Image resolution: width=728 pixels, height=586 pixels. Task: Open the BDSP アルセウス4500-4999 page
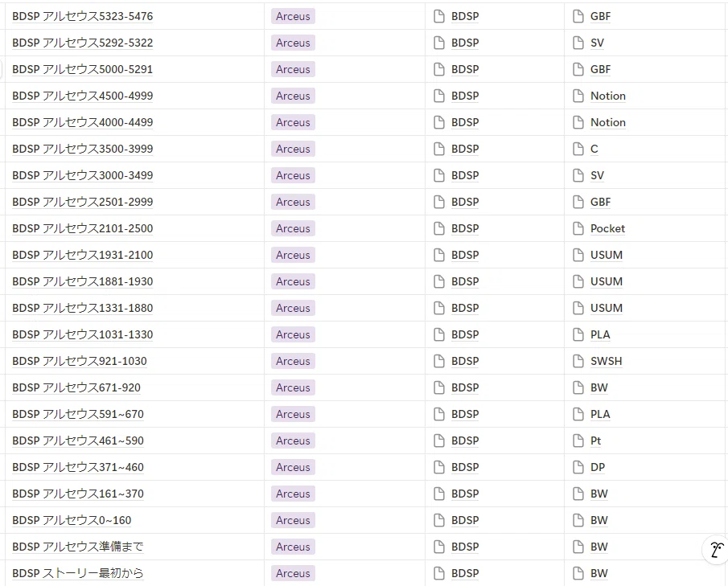coord(82,96)
